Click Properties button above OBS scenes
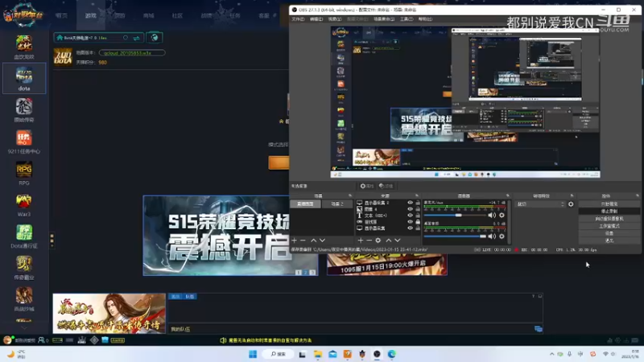644x362 pixels. (x=366, y=186)
